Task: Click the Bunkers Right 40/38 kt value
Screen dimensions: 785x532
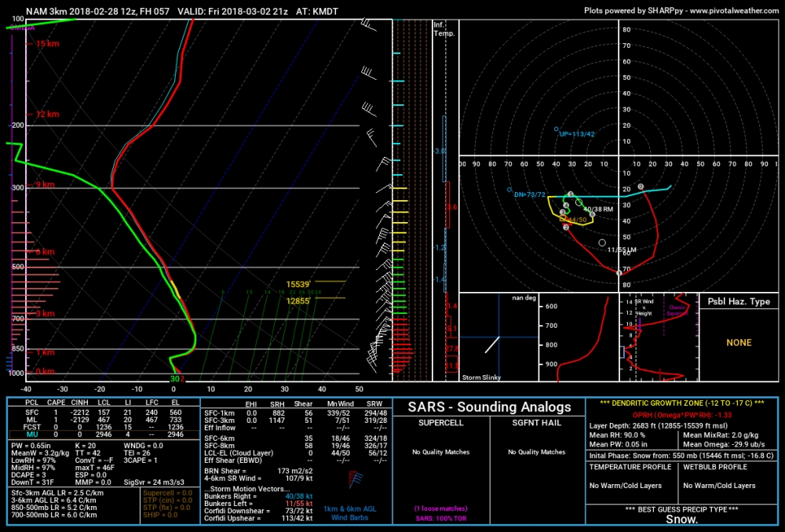Action: 299,497
